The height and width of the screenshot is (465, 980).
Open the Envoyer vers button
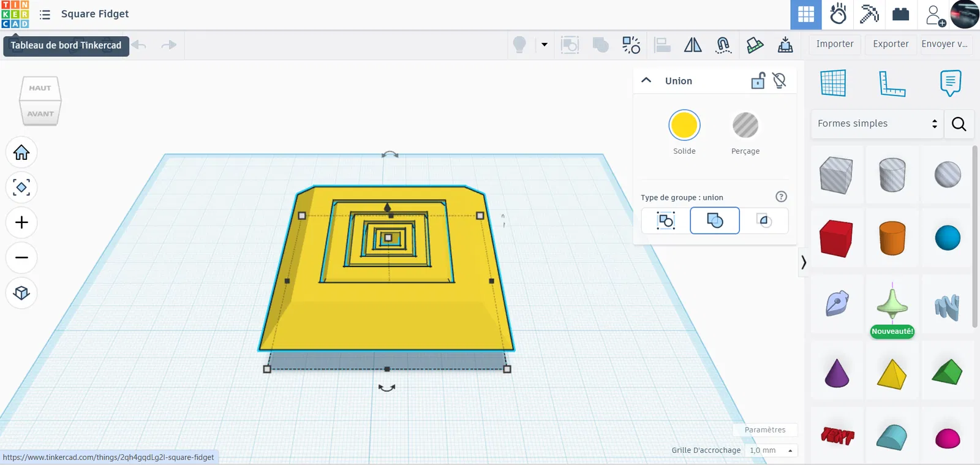(x=944, y=44)
